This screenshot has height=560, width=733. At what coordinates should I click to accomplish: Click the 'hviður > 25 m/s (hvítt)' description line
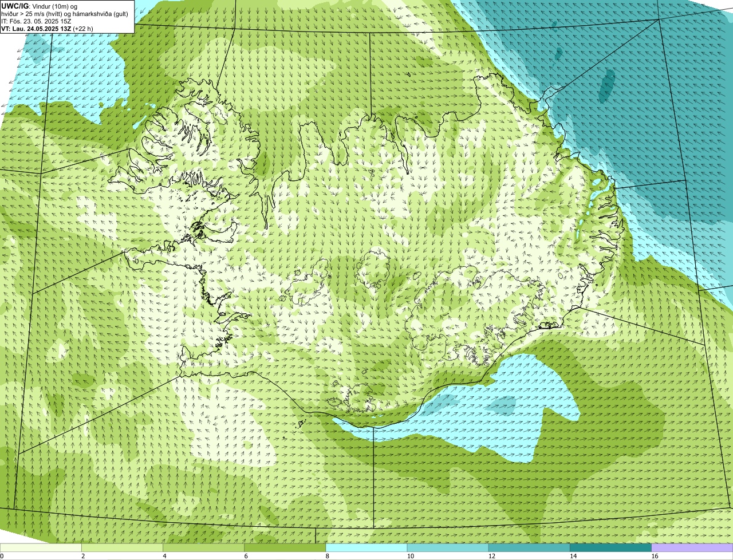point(65,14)
